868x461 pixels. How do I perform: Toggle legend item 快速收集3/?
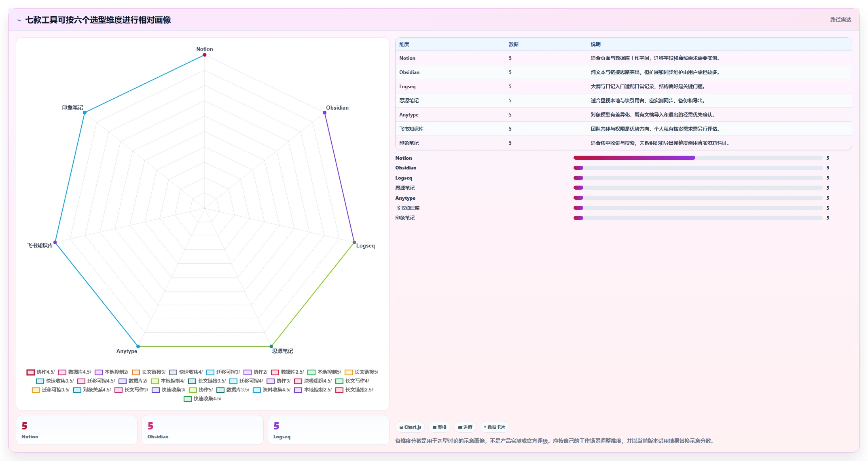(168, 390)
